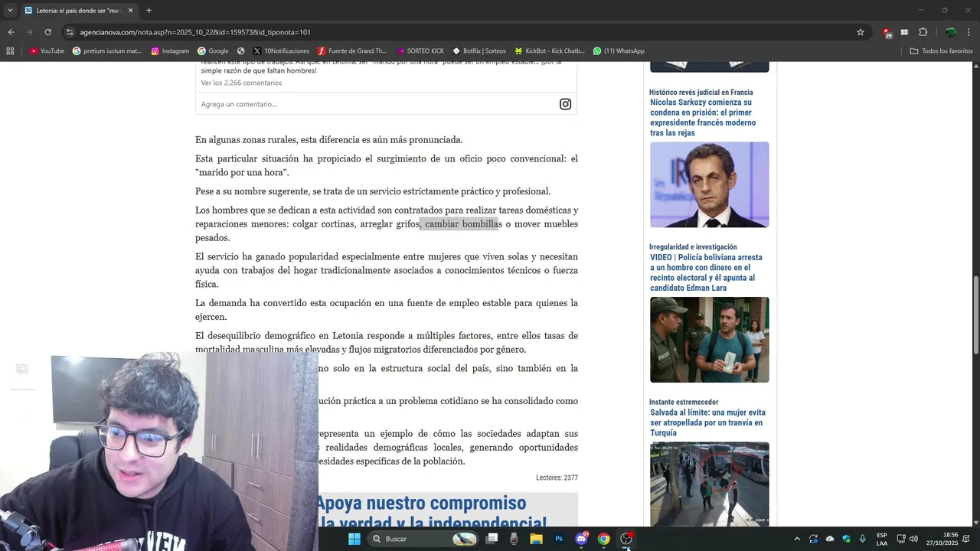980x551 pixels.
Task: Open the Windows Start menu
Action: click(x=354, y=539)
